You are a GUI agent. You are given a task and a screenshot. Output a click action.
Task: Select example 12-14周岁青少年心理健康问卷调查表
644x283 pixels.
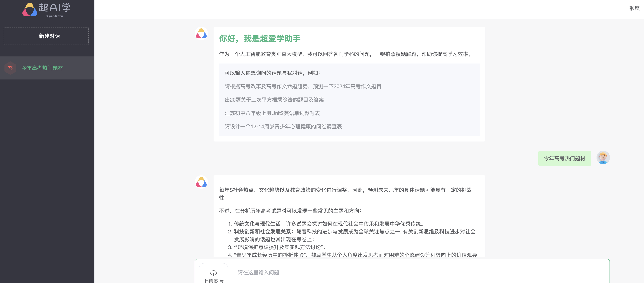coord(283,126)
